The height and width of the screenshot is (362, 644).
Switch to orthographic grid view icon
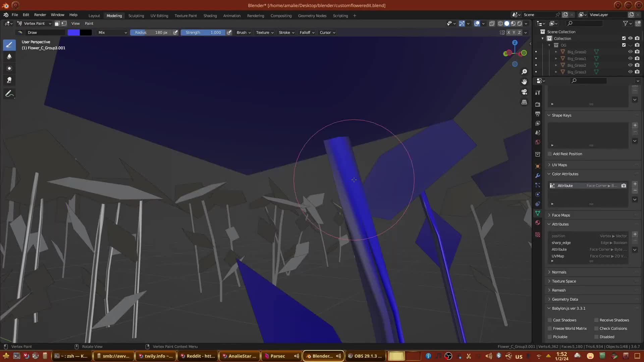click(524, 102)
